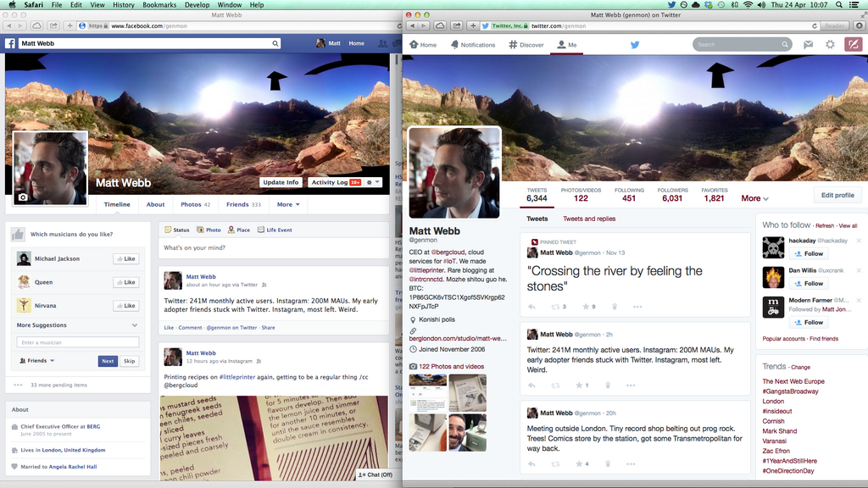Open dropdown arrow beside Activity Log gear
The image size is (868, 488).
pos(377,183)
